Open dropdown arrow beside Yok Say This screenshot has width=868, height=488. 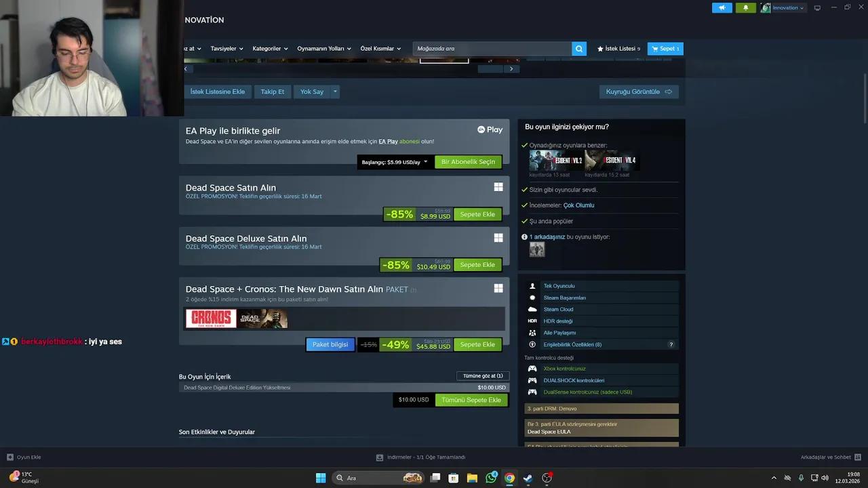[x=334, y=91]
